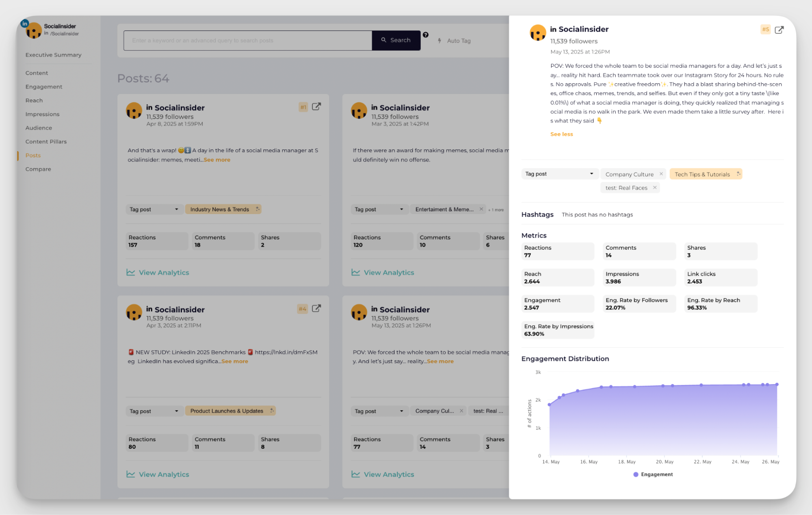Click the #1 rank badge
This screenshot has width=812, height=515.
[303, 107]
